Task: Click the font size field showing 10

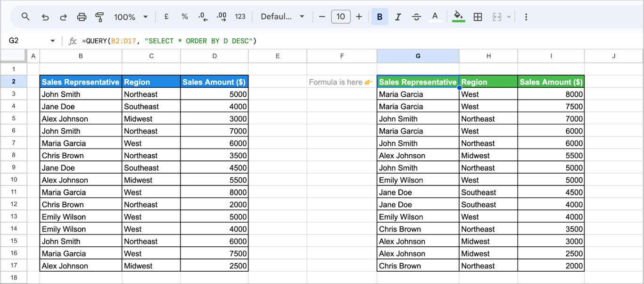Action: [340, 17]
